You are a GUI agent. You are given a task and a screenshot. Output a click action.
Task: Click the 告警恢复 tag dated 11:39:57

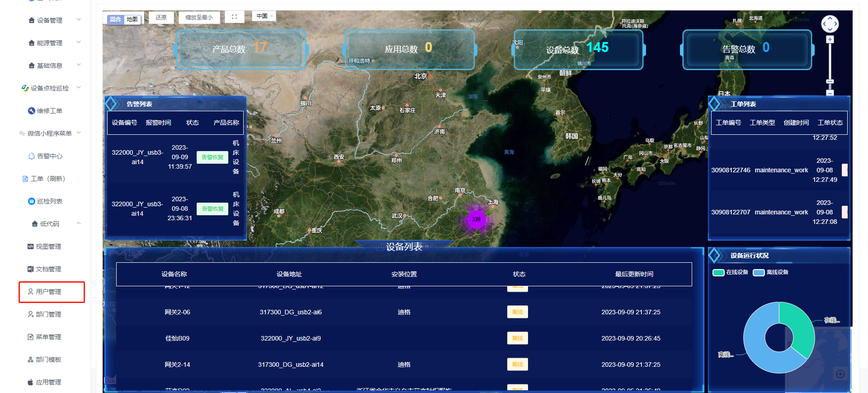212,157
